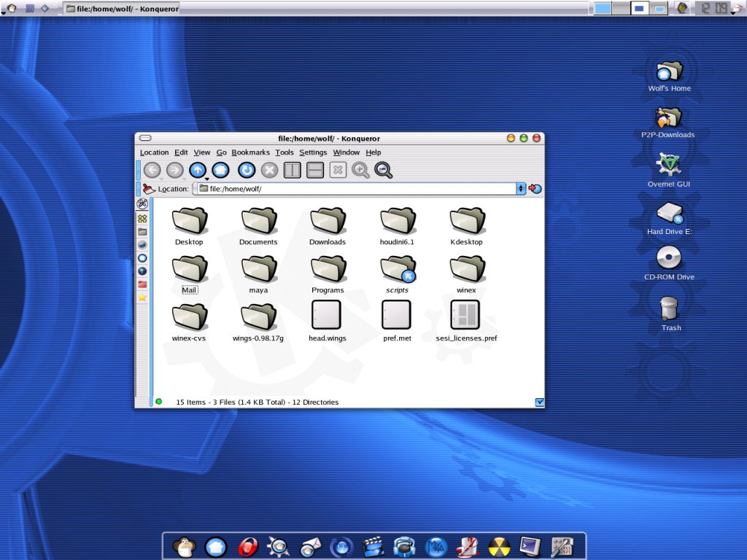Open the terminal from the dock
Screen dimensions: 747x560
(x=530, y=547)
